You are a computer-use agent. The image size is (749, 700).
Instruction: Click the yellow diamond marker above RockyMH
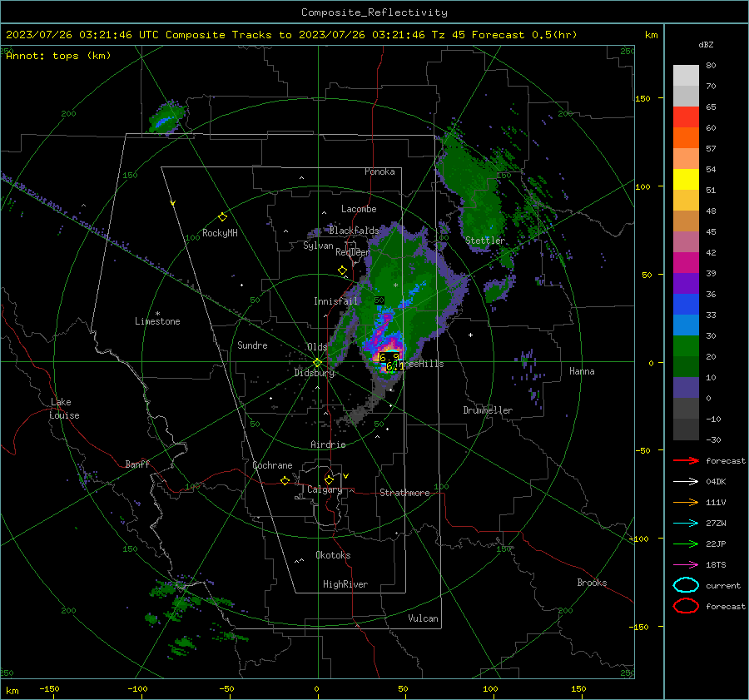pyautogui.click(x=222, y=217)
